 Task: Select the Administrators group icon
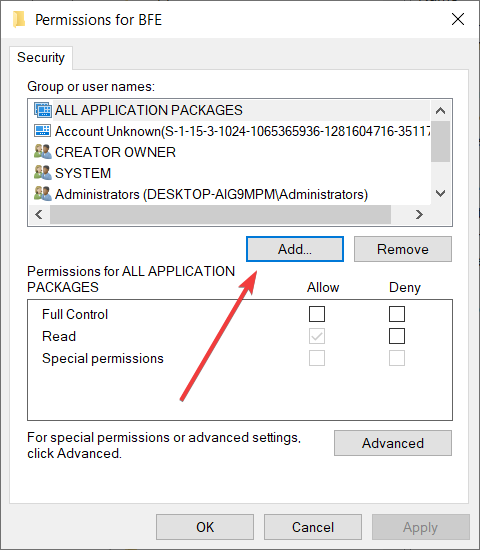tap(43, 194)
